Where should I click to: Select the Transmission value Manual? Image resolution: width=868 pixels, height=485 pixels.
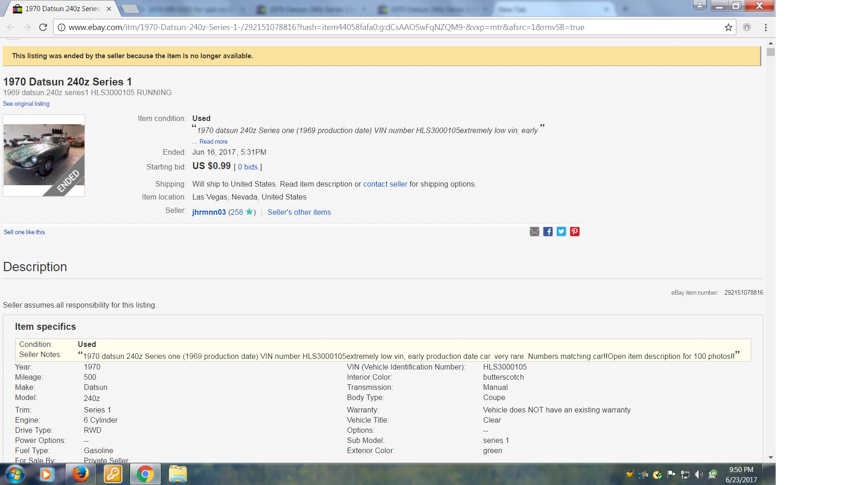(x=495, y=388)
